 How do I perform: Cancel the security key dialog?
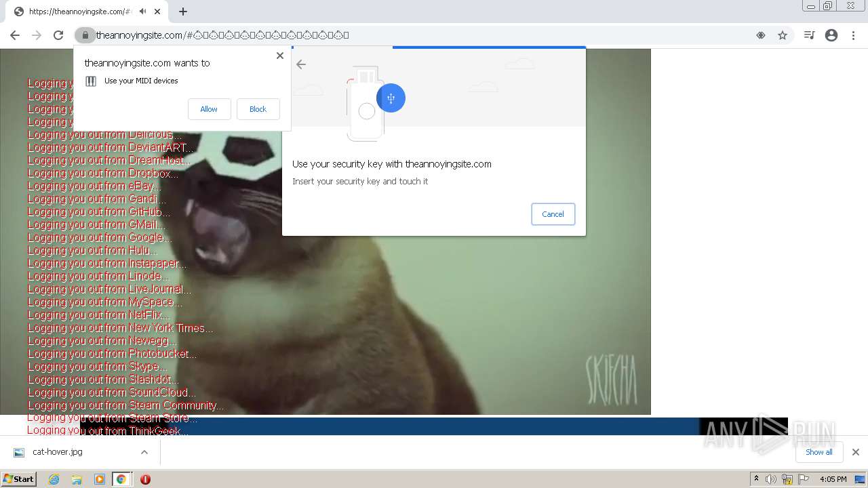[553, 214]
